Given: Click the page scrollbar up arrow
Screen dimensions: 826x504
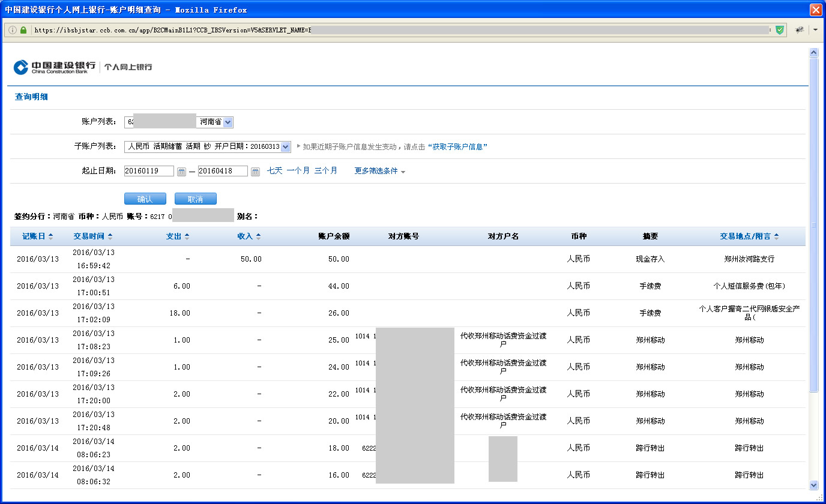Looking at the screenshot, I should click(x=814, y=53).
